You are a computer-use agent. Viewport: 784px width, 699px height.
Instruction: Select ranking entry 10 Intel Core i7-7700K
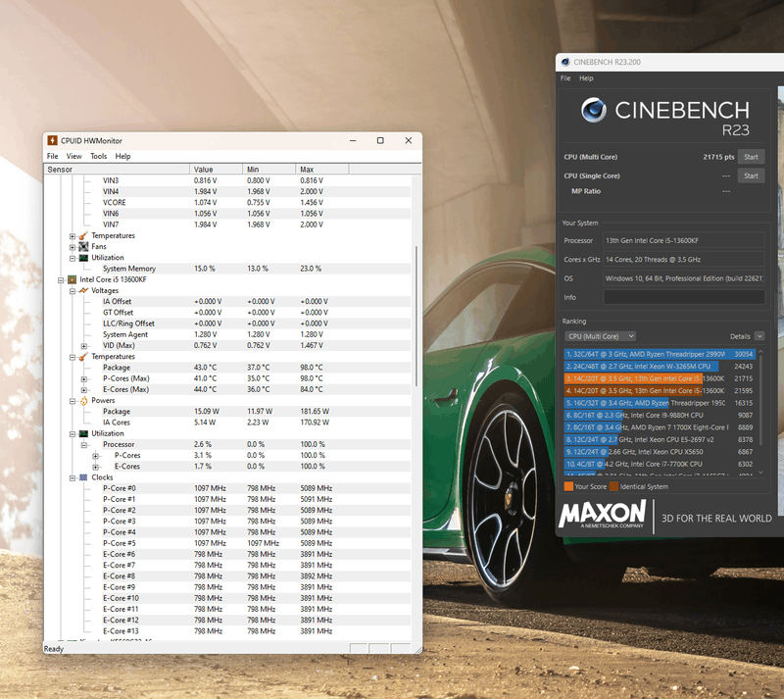coord(660,465)
